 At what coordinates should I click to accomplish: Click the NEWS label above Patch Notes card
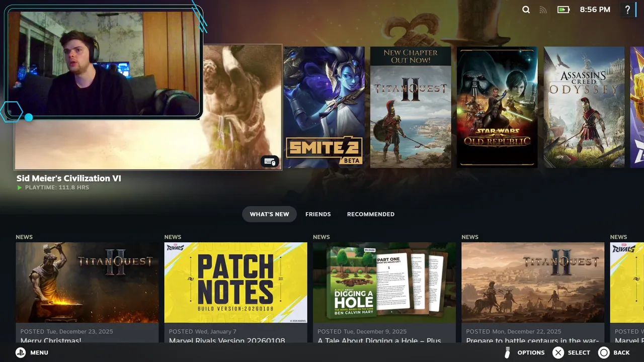coord(173,237)
